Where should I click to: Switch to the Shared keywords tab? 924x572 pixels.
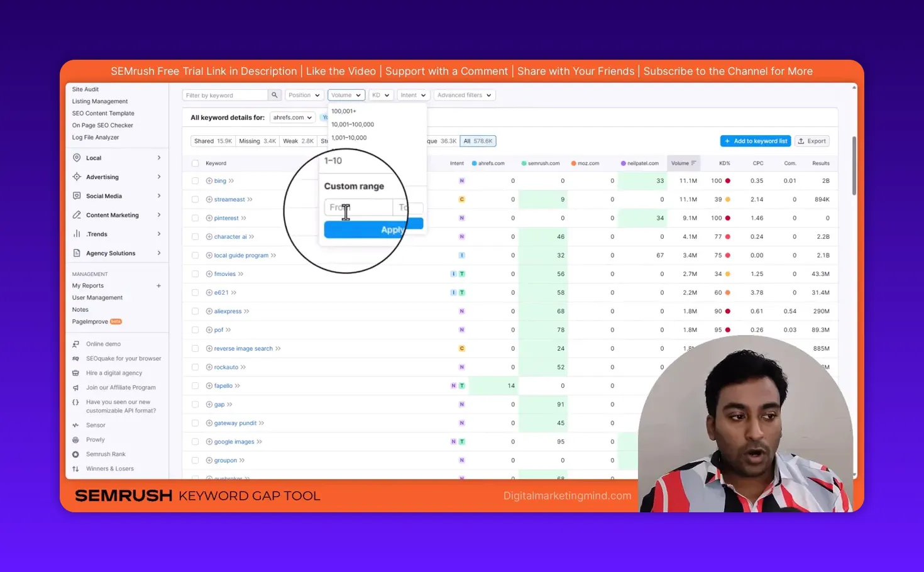(x=212, y=140)
